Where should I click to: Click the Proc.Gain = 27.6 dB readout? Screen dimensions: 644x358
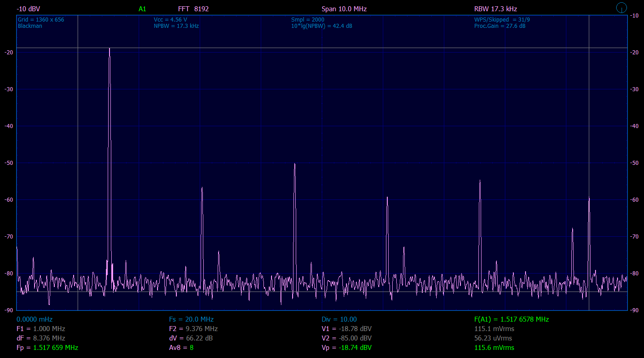[x=500, y=26]
